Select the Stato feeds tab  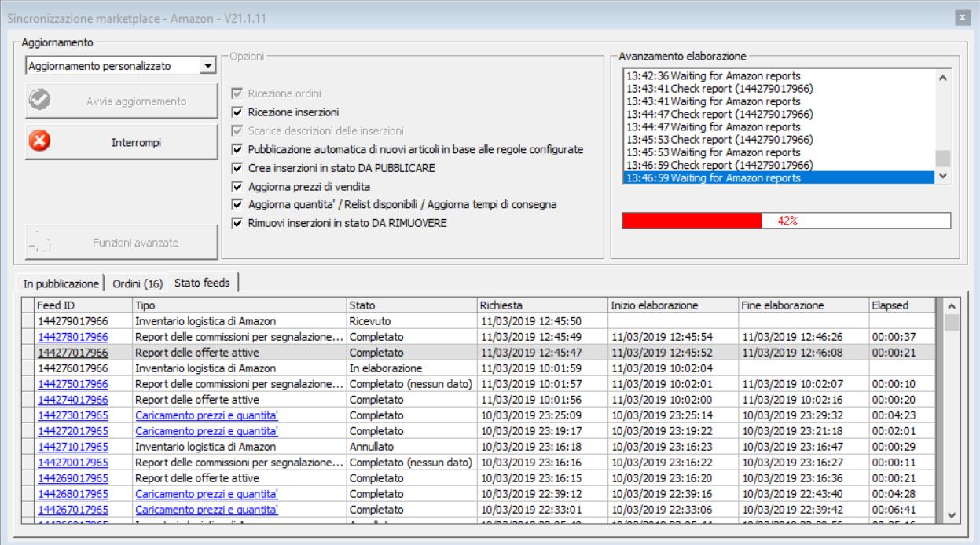(x=203, y=282)
